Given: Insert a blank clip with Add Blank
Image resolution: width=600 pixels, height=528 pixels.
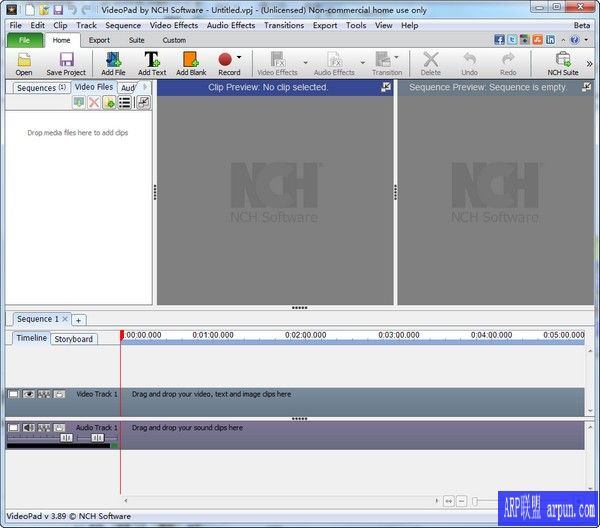Looking at the screenshot, I should coord(191,64).
